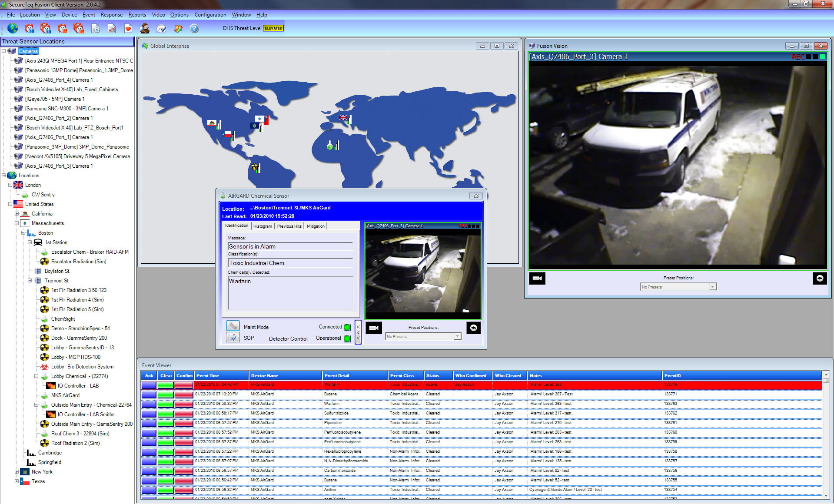Clear the Butane event 133771
834x504 pixels.
(166, 395)
